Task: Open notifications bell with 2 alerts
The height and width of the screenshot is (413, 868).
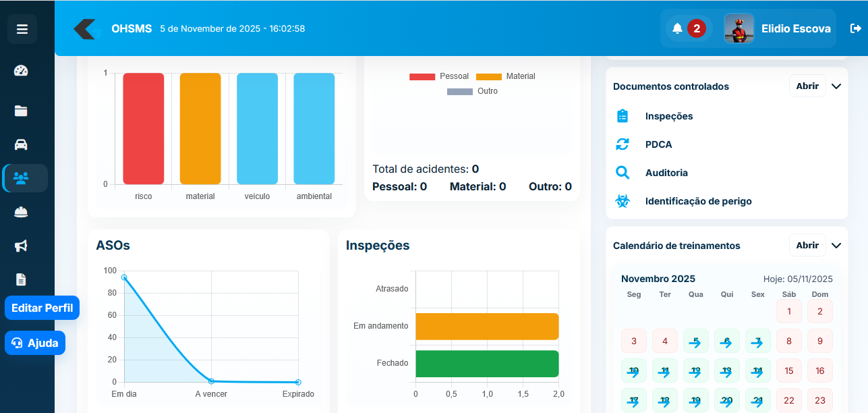Action: pyautogui.click(x=677, y=28)
